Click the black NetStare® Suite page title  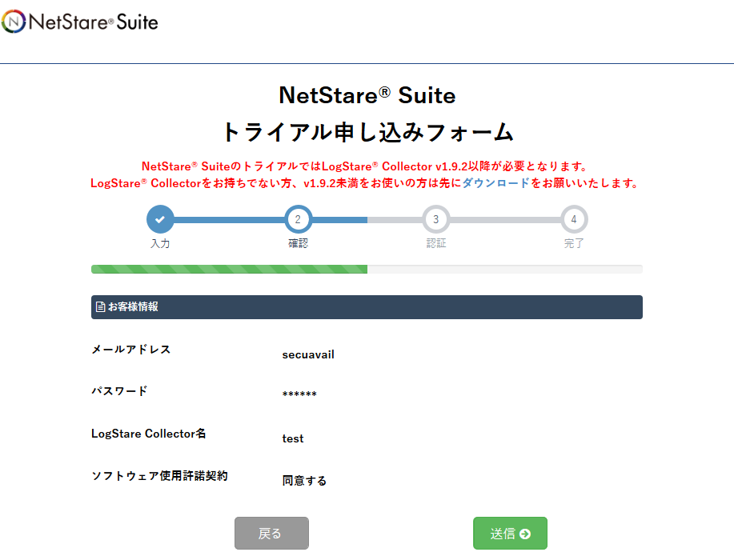click(x=367, y=95)
